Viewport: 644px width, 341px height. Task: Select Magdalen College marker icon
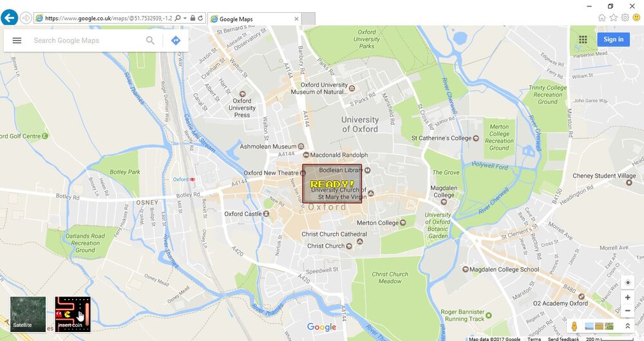pos(444,202)
